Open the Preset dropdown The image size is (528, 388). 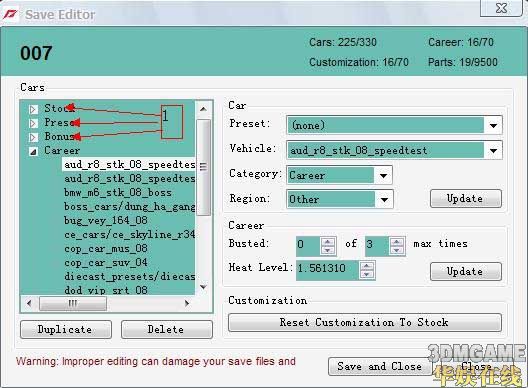[x=493, y=125]
